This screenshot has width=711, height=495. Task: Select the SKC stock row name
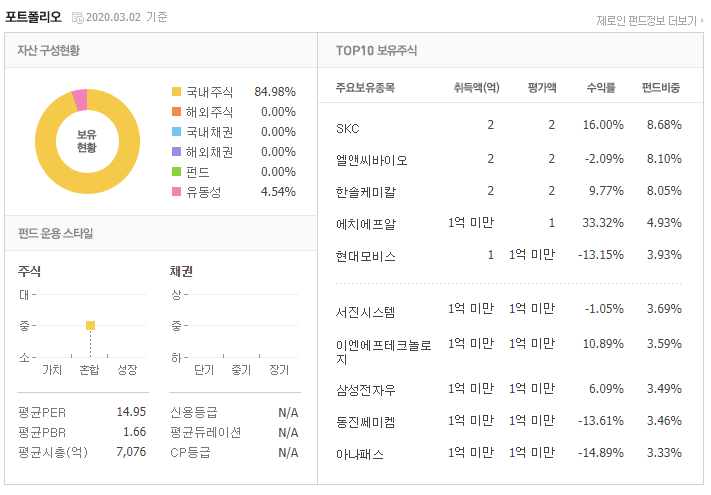point(348,129)
